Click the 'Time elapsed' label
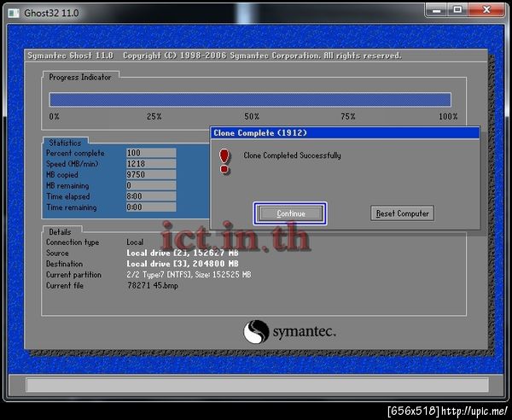 (68, 196)
